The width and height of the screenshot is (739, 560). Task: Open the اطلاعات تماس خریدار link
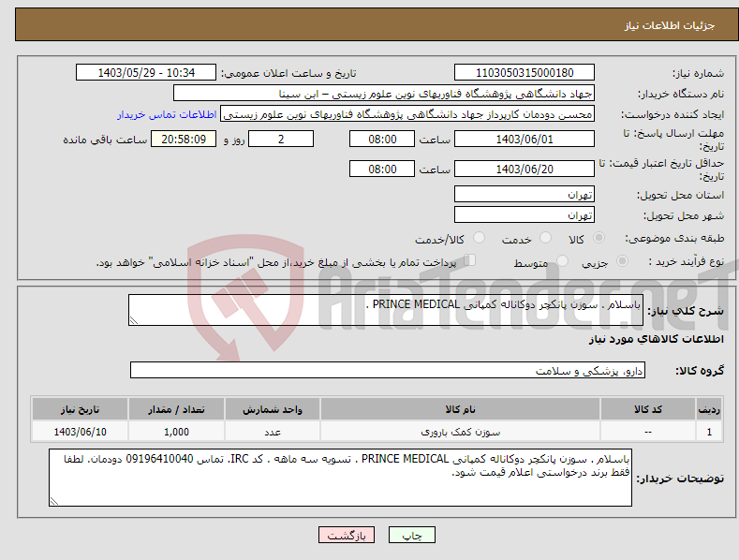(x=167, y=114)
